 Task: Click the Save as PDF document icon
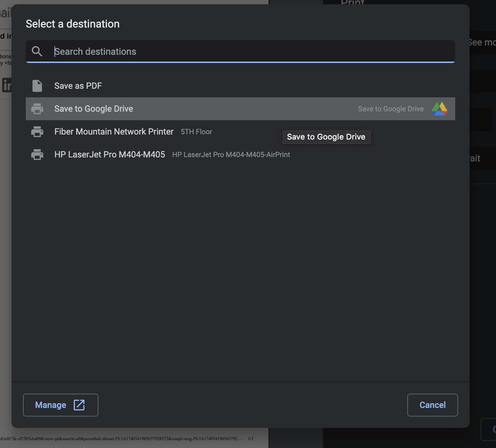pyautogui.click(x=37, y=86)
